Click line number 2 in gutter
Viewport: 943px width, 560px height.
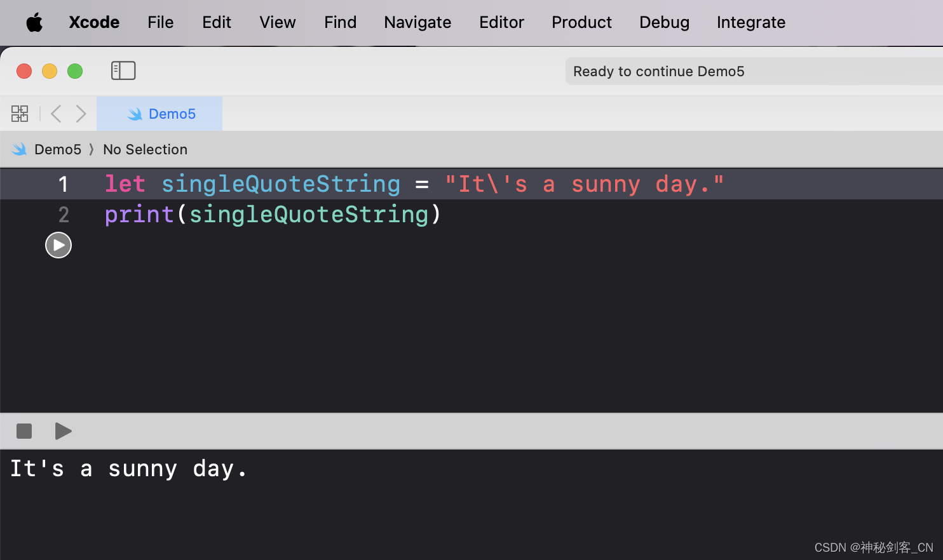(x=64, y=215)
